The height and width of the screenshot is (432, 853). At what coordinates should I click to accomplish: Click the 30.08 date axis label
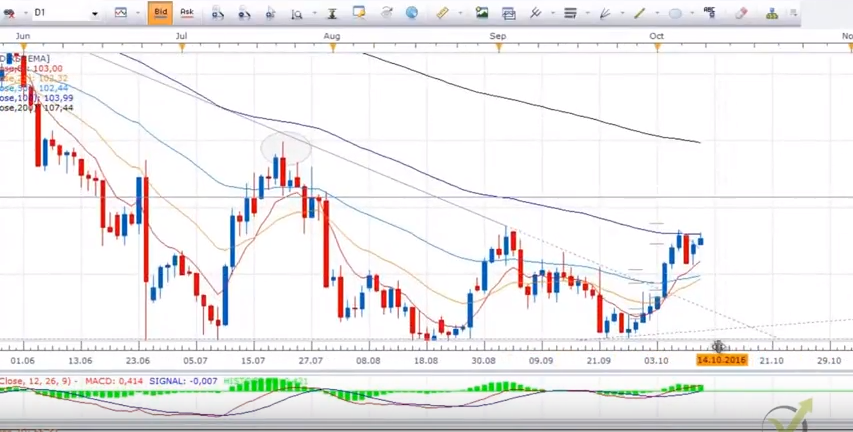point(484,360)
